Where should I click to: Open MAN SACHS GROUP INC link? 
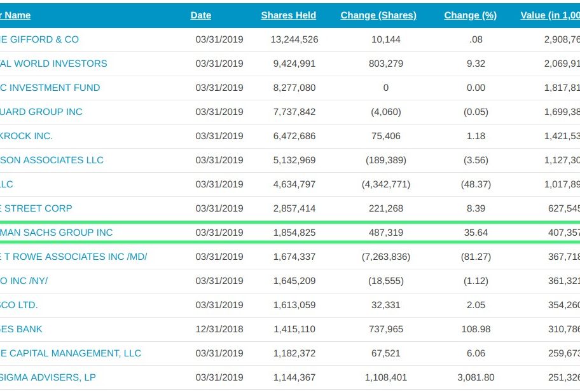(x=56, y=233)
